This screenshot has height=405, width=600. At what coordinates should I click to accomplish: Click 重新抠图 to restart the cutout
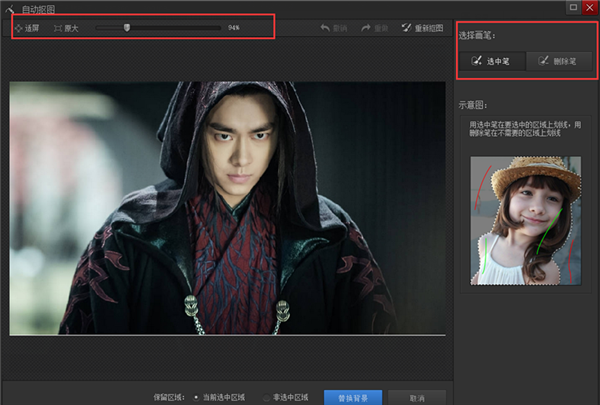(x=422, y=28)
